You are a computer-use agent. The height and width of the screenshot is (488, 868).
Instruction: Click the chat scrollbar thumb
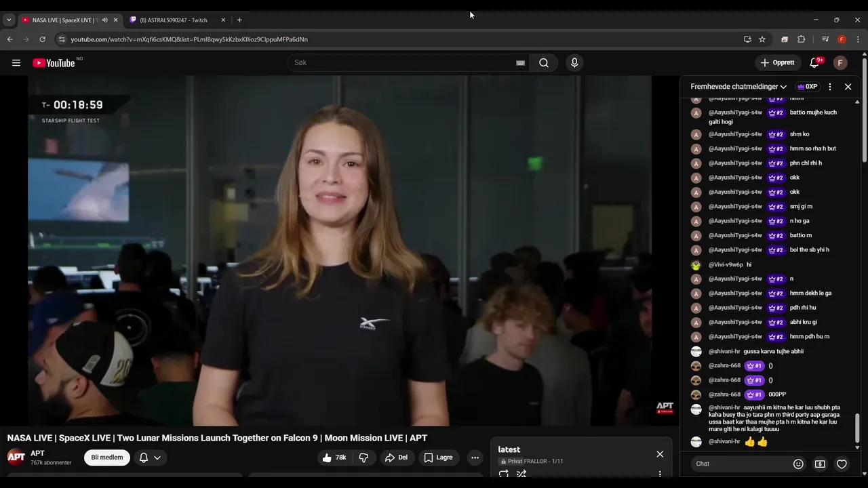point(857,427)
